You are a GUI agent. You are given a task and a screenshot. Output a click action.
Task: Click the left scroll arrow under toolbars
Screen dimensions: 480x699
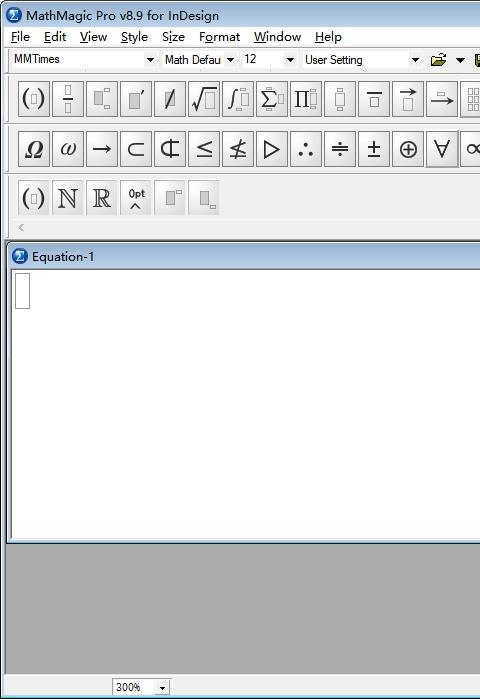(21, 228)
